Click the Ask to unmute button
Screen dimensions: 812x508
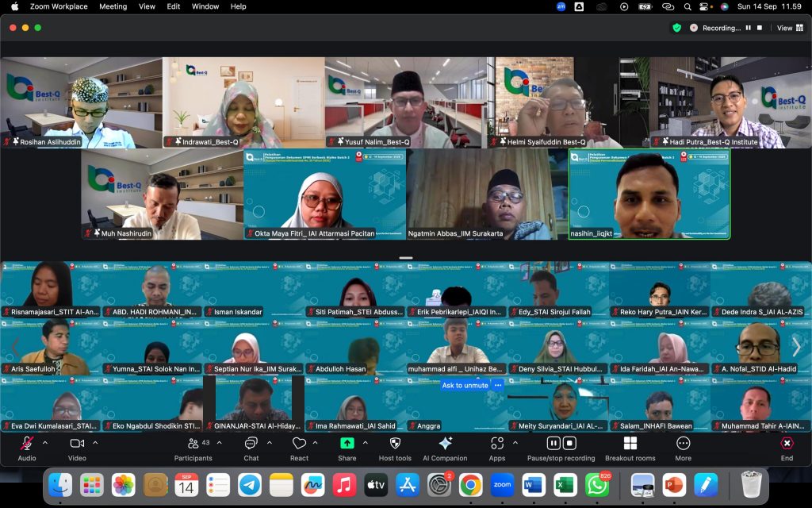coord(465,385)
